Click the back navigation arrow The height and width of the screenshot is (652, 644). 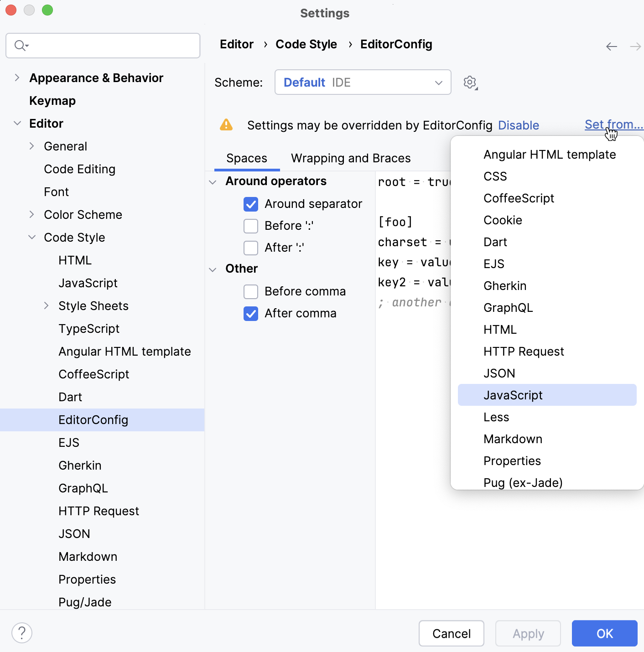pos(611,47)
